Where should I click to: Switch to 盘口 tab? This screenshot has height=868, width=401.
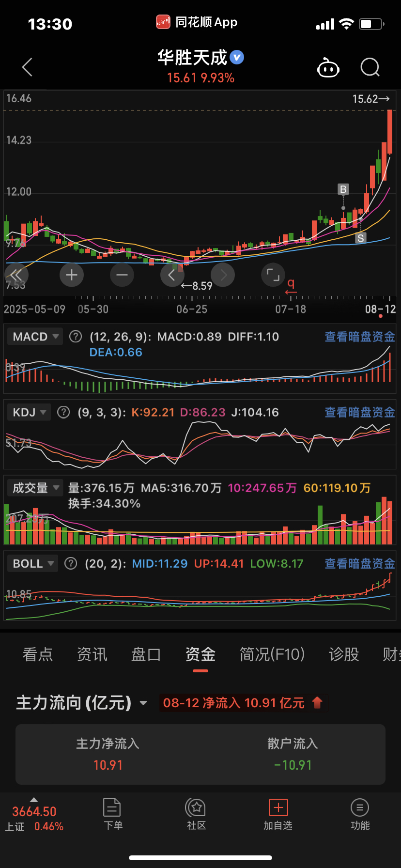(x=146, y=654)
